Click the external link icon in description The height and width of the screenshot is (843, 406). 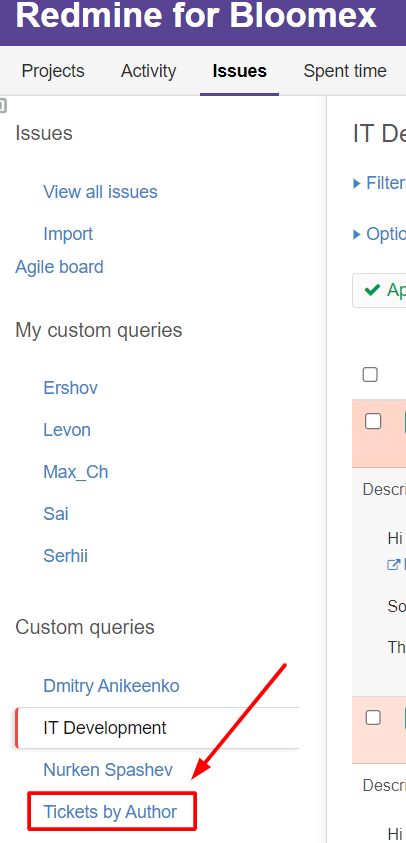394,565
